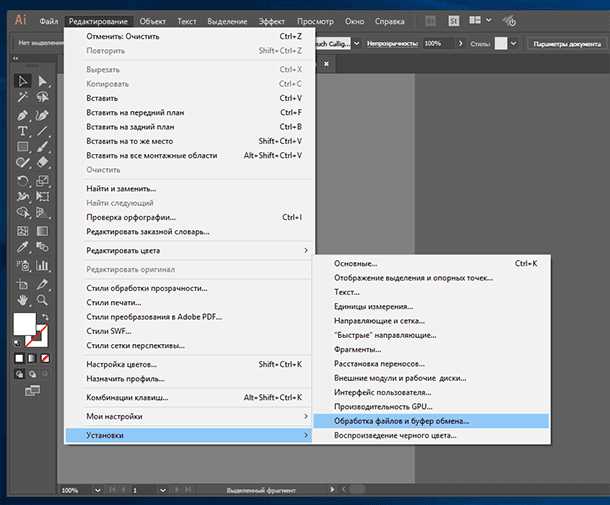Select the Eyedropper tool
Image resolution: width=610 pixels, height=505 pixels.
[23, 247]
